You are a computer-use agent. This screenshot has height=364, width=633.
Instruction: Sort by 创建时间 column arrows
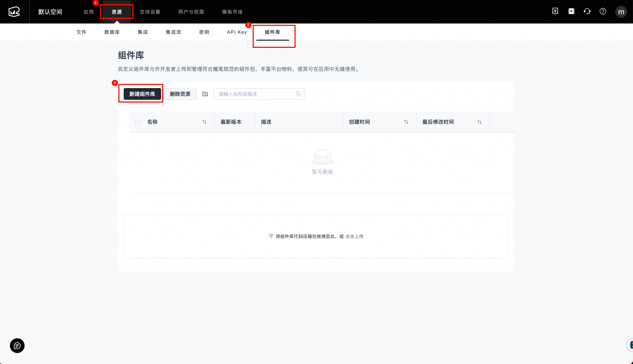pos(406,122)
